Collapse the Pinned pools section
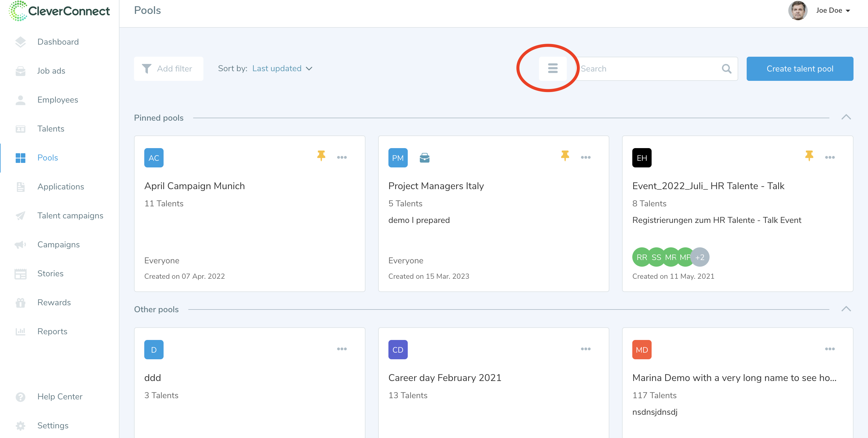The width and height of the screenshot is (868, 438). pyautogui.click(x=846, y=117)
